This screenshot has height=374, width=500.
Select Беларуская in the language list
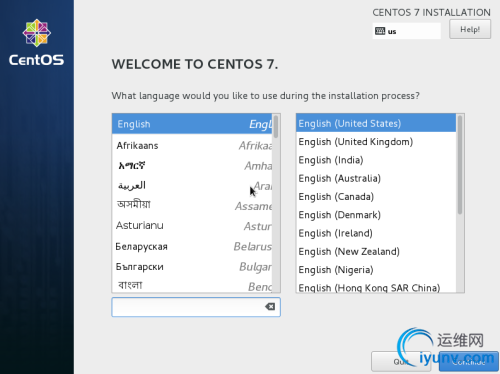tap(192, 246)
